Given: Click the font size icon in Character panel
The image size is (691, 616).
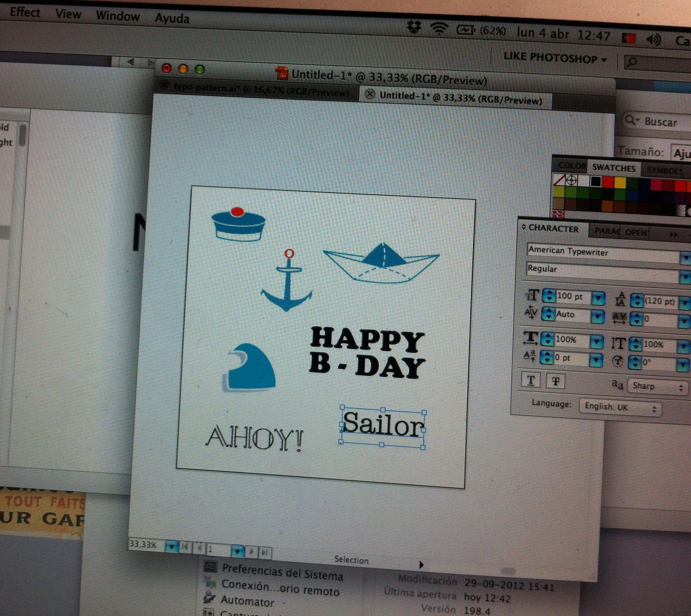Looking at the screenshot, I should pyautogui.click(x=532, y=295).
